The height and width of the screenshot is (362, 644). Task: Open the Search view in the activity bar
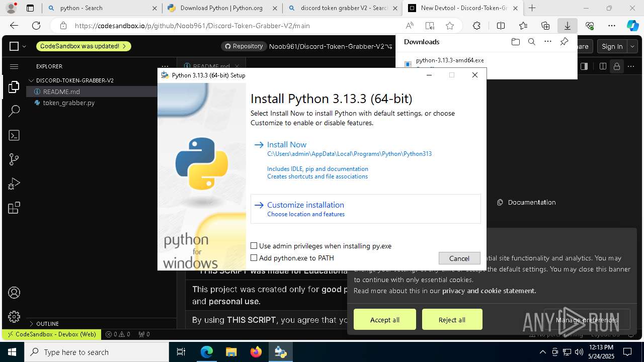click(14, 111)
